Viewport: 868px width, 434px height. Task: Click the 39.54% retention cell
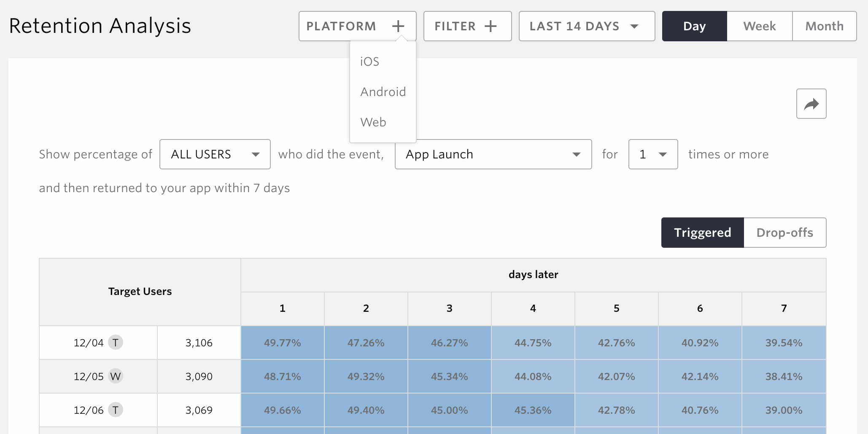[x=784, y=343]
